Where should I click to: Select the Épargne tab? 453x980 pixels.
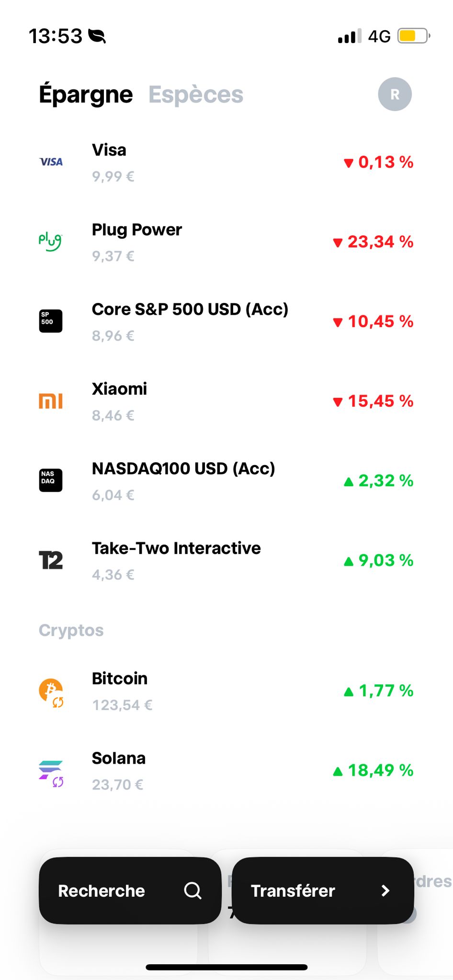coord(86,95)
